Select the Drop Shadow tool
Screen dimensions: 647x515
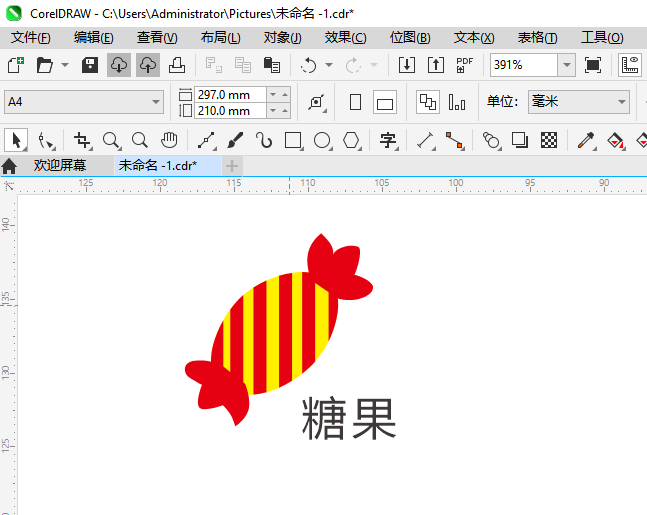click(x=520, y=141)
